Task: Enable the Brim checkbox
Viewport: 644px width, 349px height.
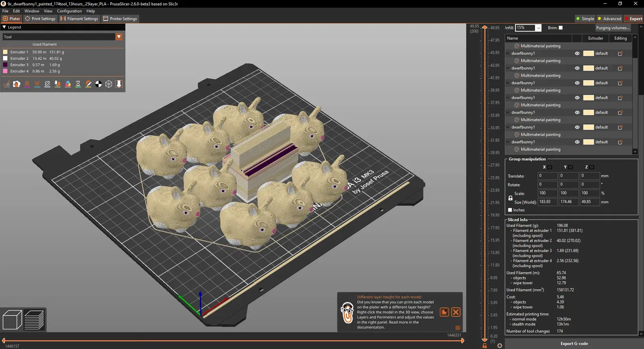Action: click(x=561, y=28)
